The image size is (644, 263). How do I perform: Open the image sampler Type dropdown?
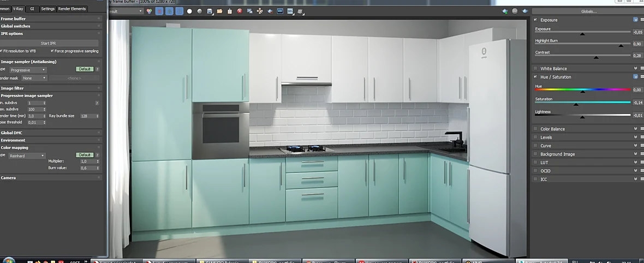(27, 70)
